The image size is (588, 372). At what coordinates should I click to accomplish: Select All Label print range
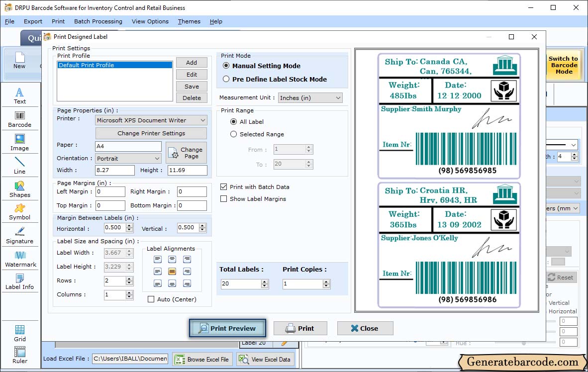click(x=234, y=122)
